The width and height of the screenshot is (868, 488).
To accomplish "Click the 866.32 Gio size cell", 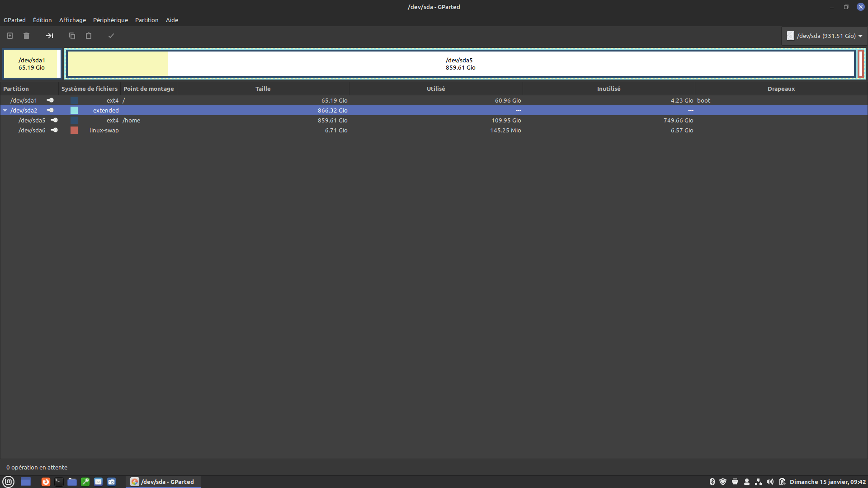I will tap(332, 110).
